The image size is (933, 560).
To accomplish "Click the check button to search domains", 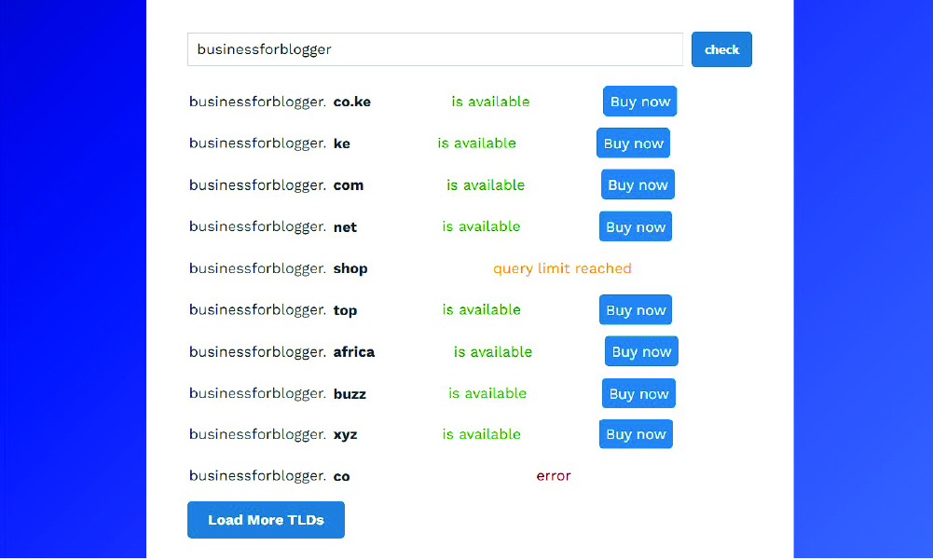I will coord(721,48).
